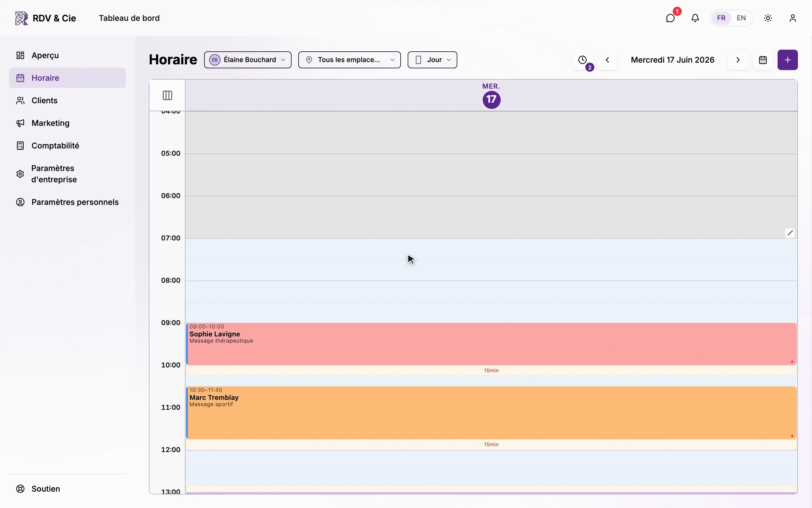Open Paramètres d'entreprise

coord(67,174)
